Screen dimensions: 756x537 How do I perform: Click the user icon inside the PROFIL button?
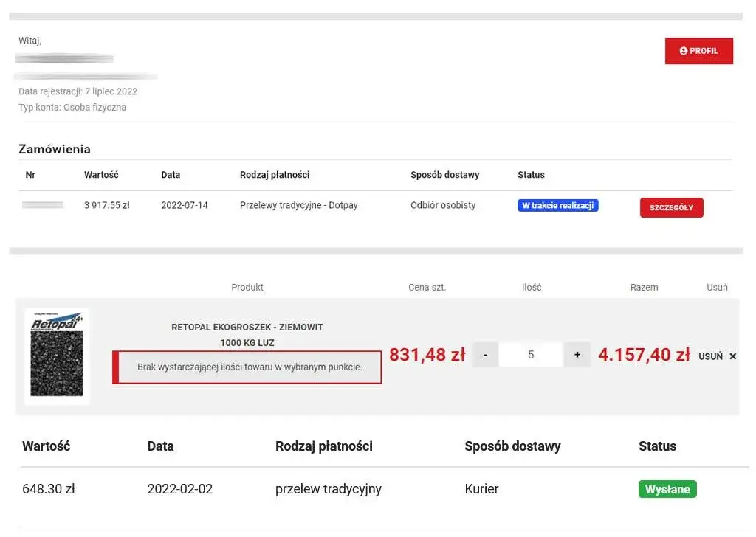tap(683, 51)
